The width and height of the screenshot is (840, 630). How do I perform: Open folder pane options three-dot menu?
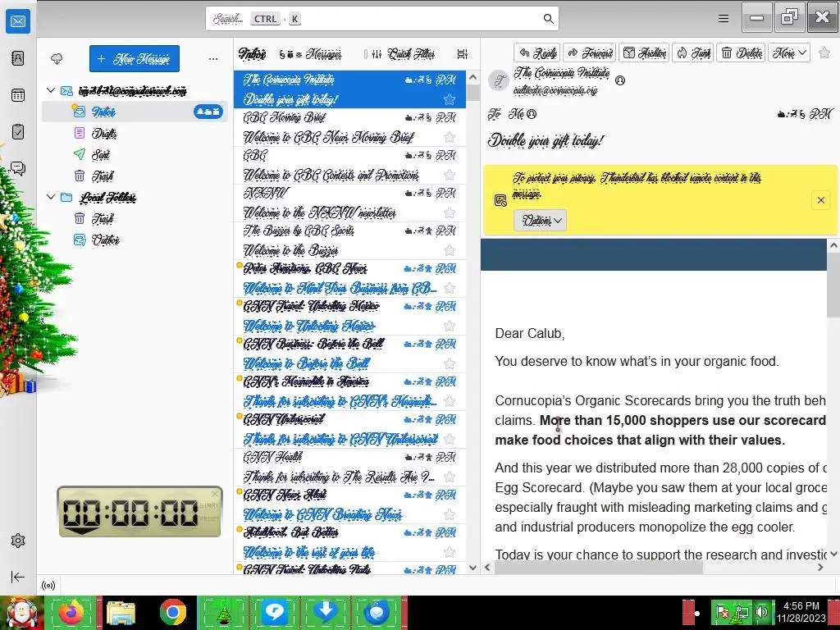pyautogui.click(x=213, y=58)
